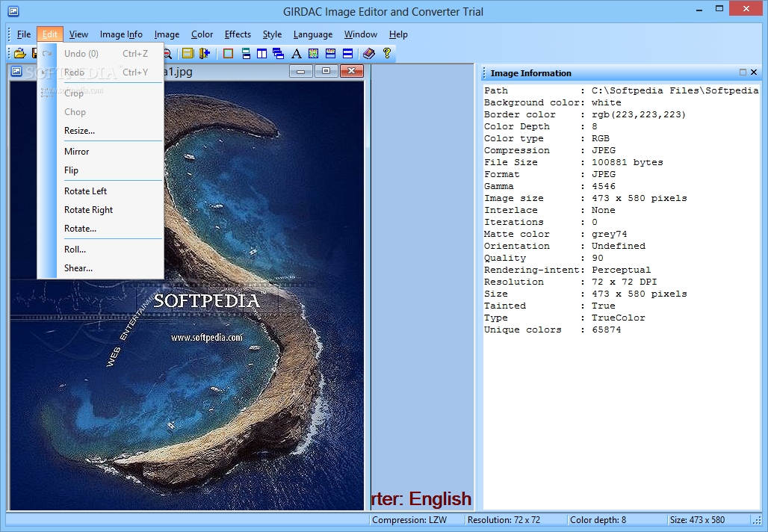Minimize the image document window
The width and height of the screenshot is (768, 532).
pos(301,72)
